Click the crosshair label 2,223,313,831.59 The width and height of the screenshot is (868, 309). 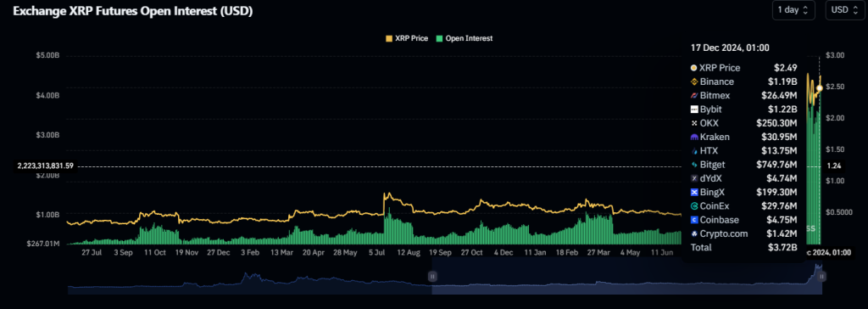pyautogui.click(x=46, y=166)
